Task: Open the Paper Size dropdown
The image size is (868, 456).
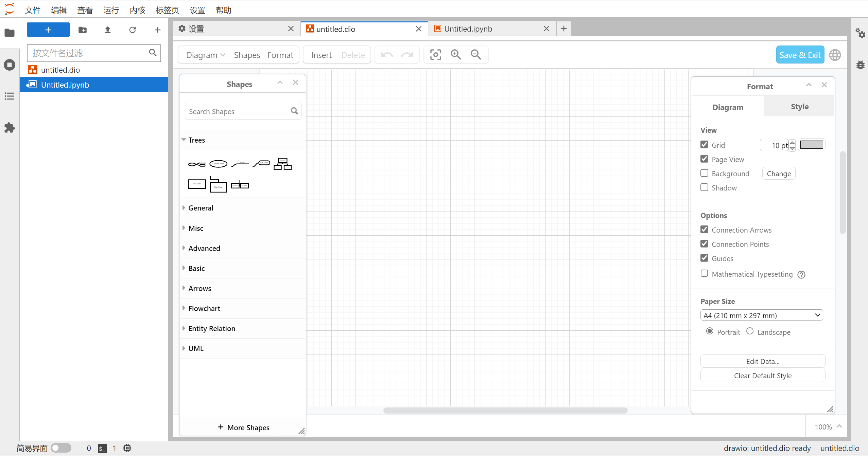Action: pos(762,315)
